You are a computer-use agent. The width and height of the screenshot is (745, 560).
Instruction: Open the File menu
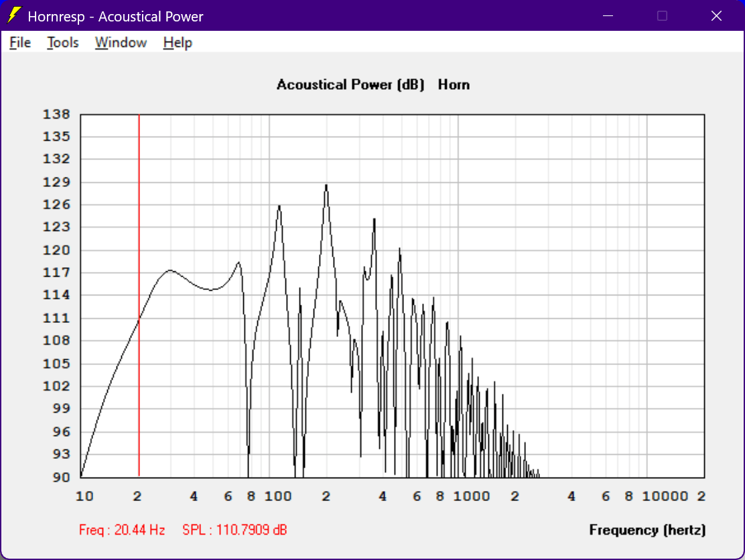pos(20,43)
